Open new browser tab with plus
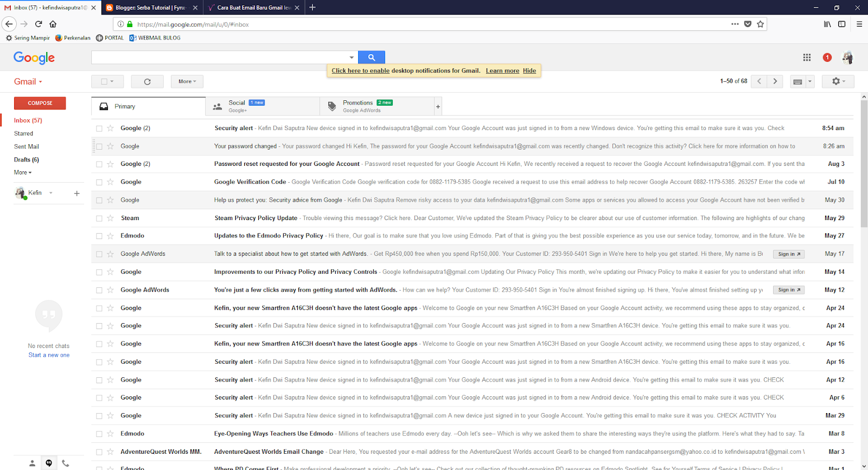Image resolution: width=868 pixels, height=470 pixels. coord(312,8)
